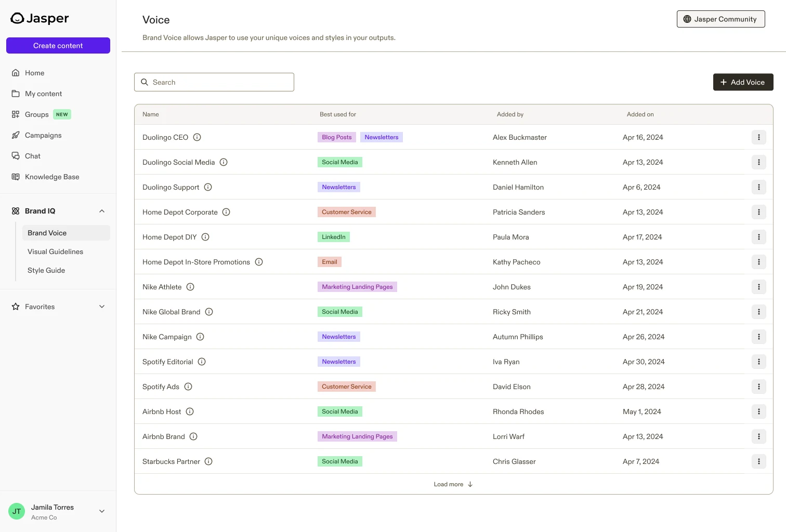Select Brand Voice in sidebar
The height and width of the screenshot is (532, 786).
pos(66,233)
